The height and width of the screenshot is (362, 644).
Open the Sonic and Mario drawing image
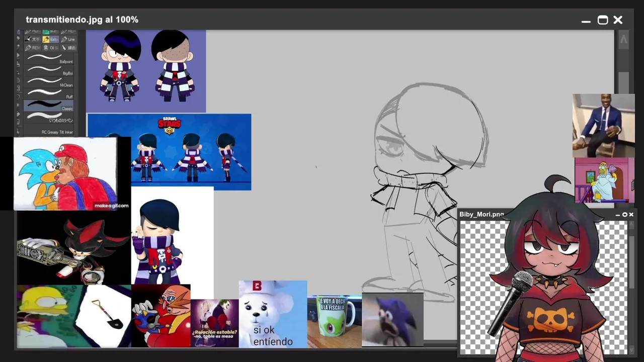[65, 173]
